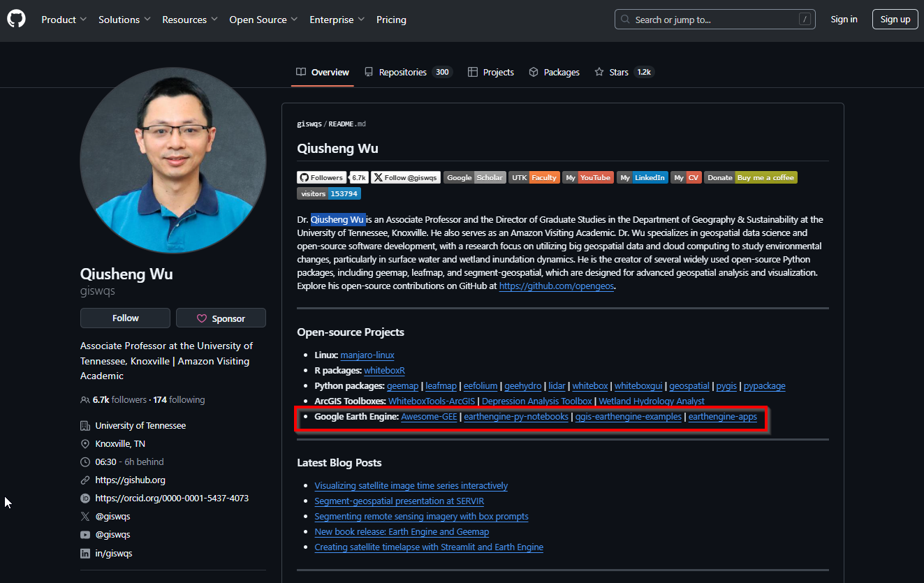Open the earthengine-apps link
This screenshot has height=583, width=924.
click(x=723, y=417)
